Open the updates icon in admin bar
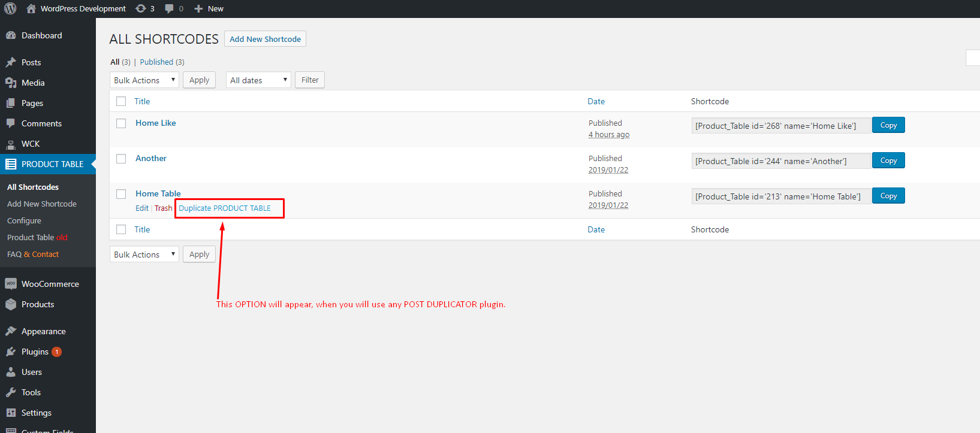Image resolution: width=980 pixels, height=433 pixels. pyautogui.click(x=141, y=8)
